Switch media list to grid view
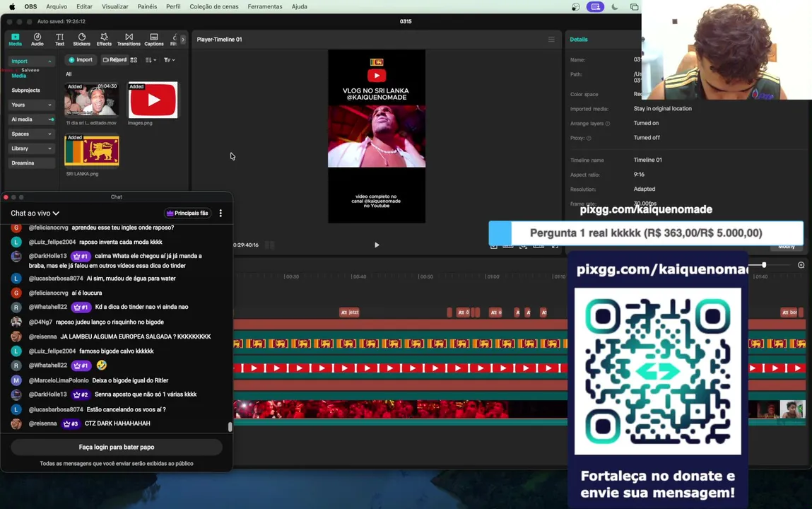The width and height of the screenshot is (812, 509). (x=134, y=60)
